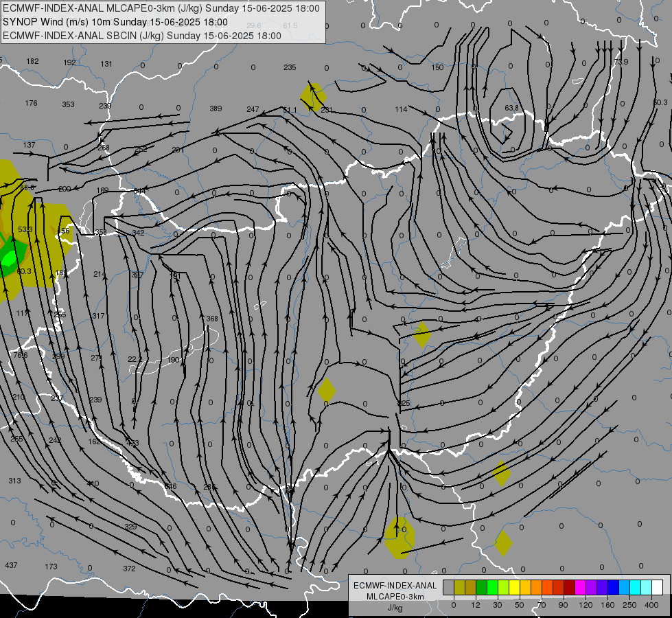Click the map value 22.2
The image size is (672, 618).
point(135,359)
